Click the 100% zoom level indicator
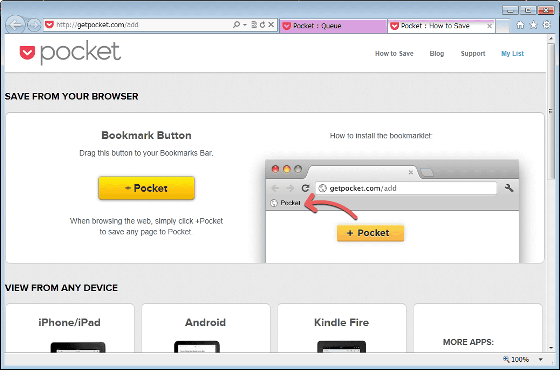 (x=516, y=359)
